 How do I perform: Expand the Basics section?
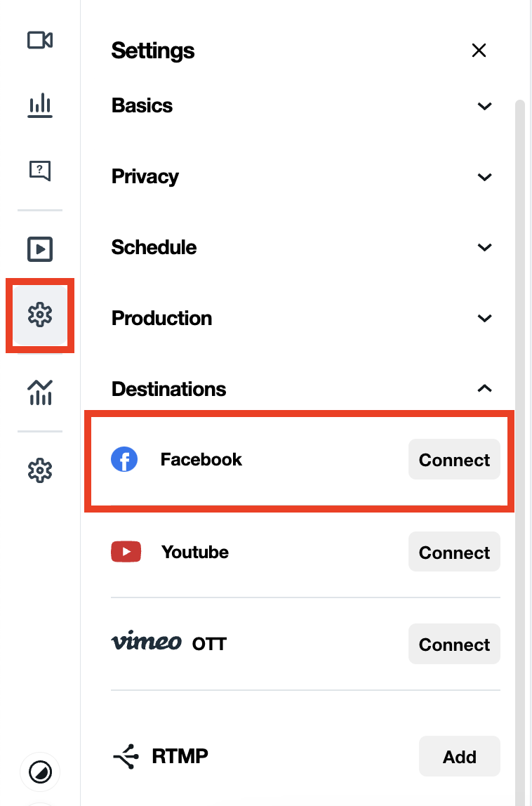tap(484, 106)
